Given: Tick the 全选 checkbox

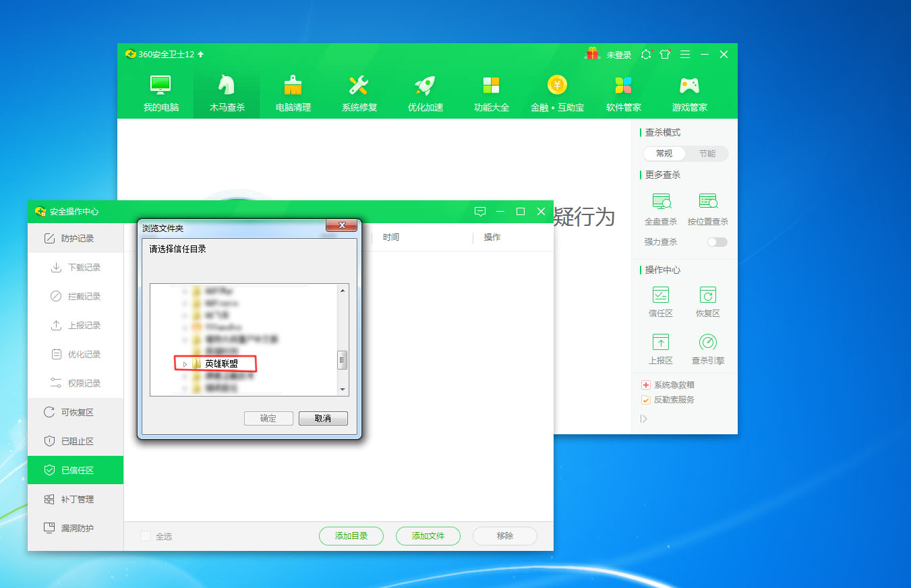Looking at the screenshot, I should (146, 536).
